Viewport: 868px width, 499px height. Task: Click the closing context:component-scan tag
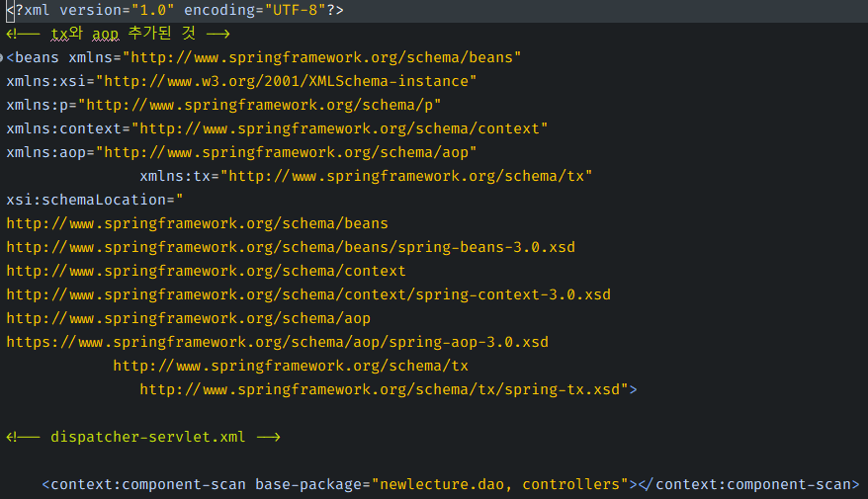pyautogui.click(x=748, y=484)
